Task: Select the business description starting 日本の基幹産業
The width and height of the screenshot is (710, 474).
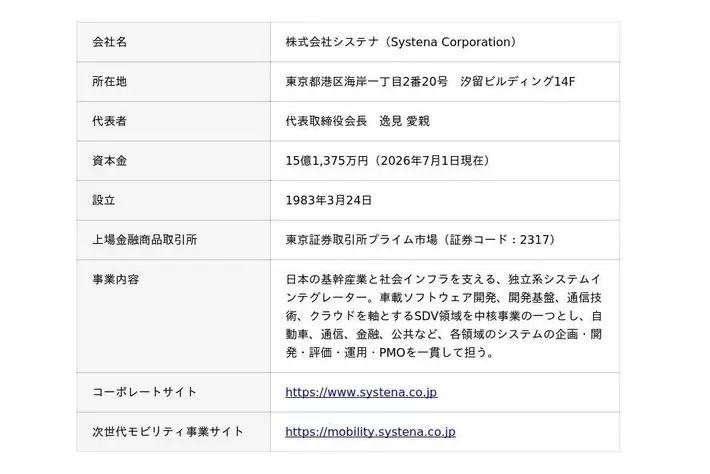Action: pyautogui.click(x=444, y=316)
